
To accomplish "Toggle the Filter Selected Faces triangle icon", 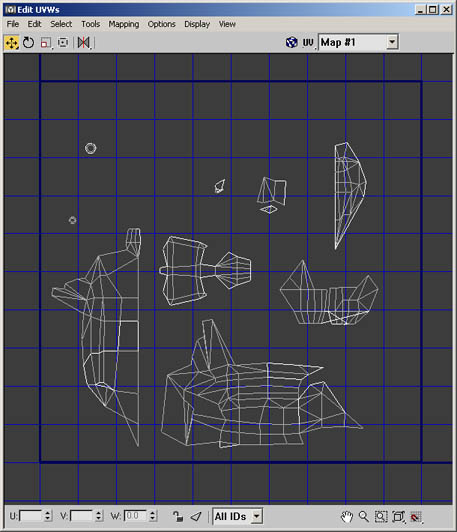I will tap(196, 516).
